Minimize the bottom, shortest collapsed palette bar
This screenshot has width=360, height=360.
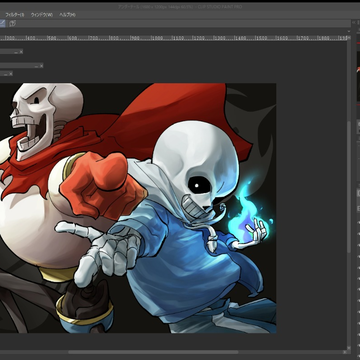point(6,74)
